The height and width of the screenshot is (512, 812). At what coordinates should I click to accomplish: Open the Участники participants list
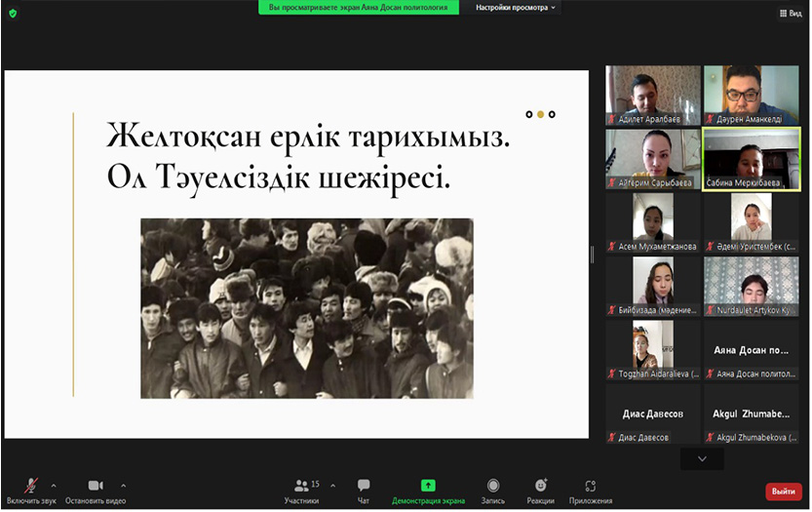(302, 491)
